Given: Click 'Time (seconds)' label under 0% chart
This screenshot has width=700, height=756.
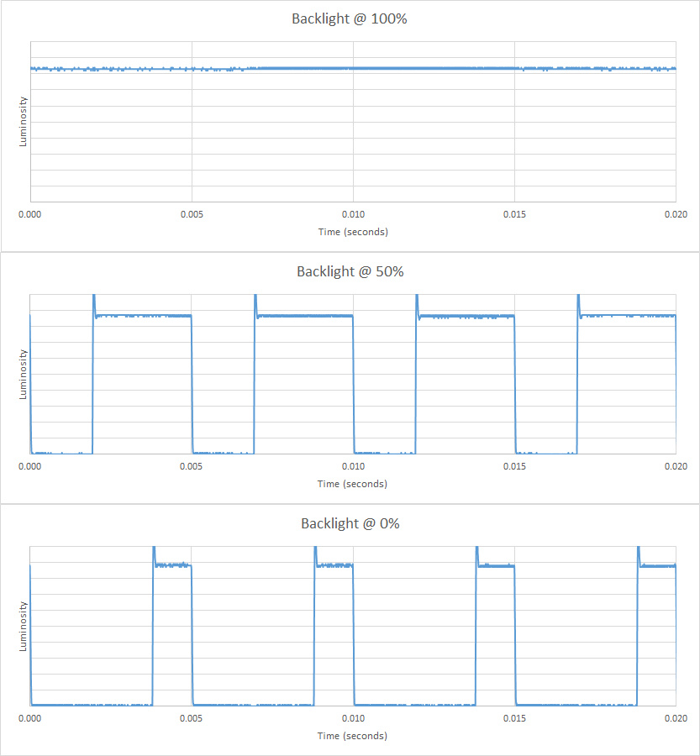Looking at the screenshot, I should tap(353, 736).
